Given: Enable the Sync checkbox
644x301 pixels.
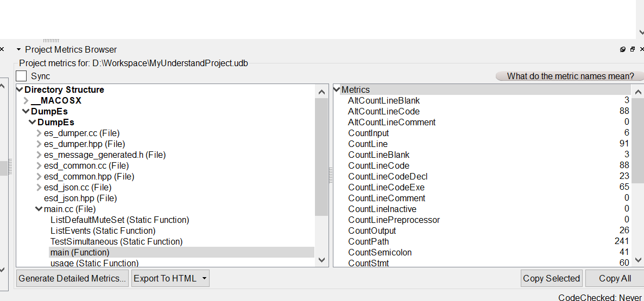Looking at the screenshot, I should pos(21,76).
